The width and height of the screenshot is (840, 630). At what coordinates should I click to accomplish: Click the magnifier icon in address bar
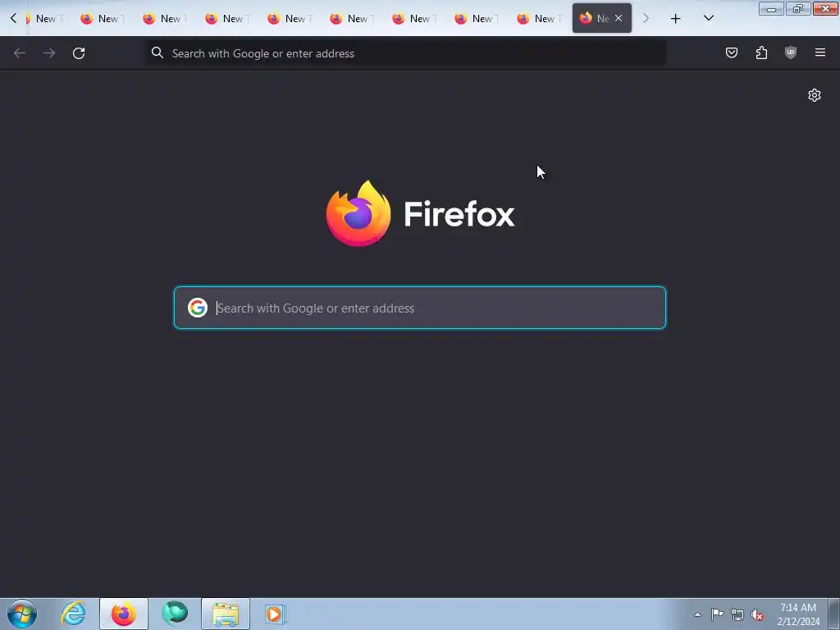pyautogui.click(x=157, y=52)
